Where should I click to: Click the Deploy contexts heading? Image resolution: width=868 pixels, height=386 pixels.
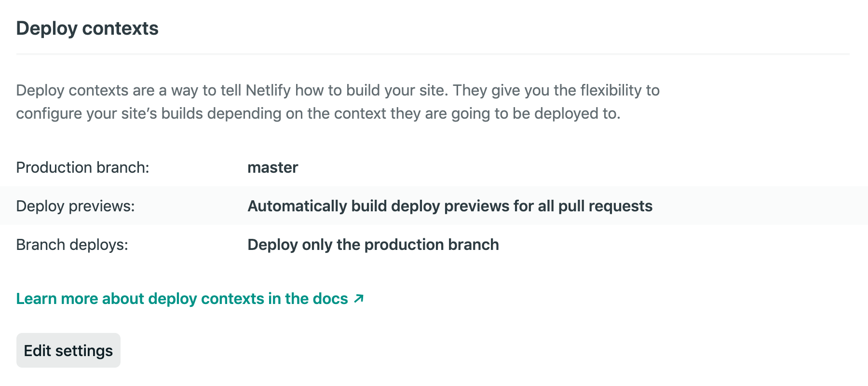point(87,28)
